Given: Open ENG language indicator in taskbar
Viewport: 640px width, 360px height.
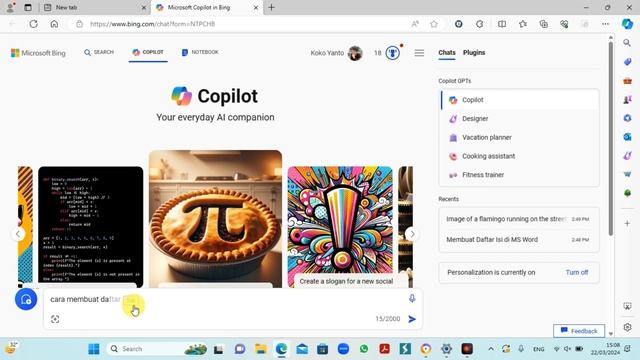Looking at the screenshot, I should [538, 349].
